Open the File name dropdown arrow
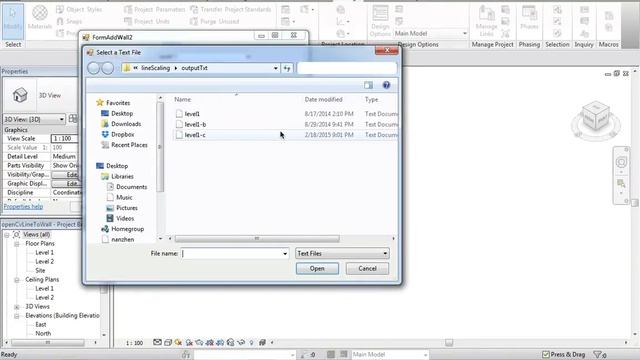640x360 pixels. (285, 253)
